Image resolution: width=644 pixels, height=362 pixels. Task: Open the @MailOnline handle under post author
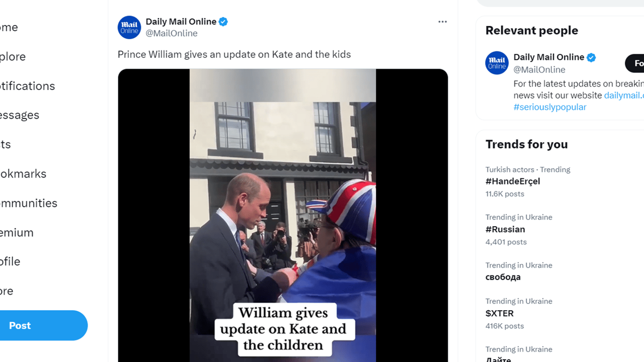(172, 33)
